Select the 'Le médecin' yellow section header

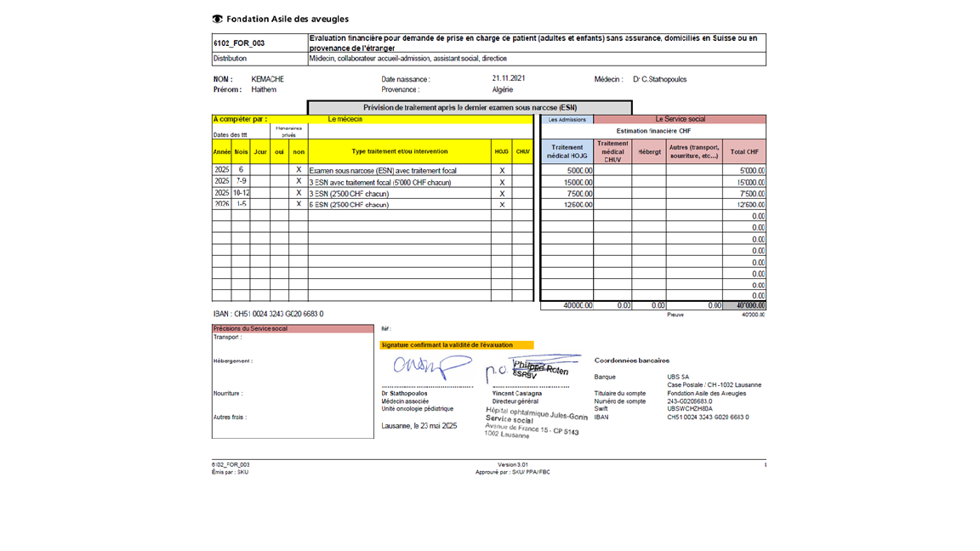click(345, 119)
